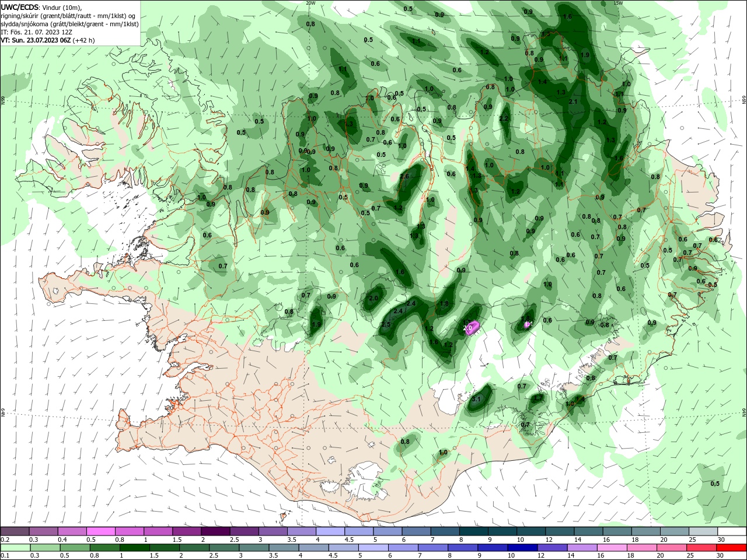Click the precipitation value '2.6' on the map

[404, 176]
